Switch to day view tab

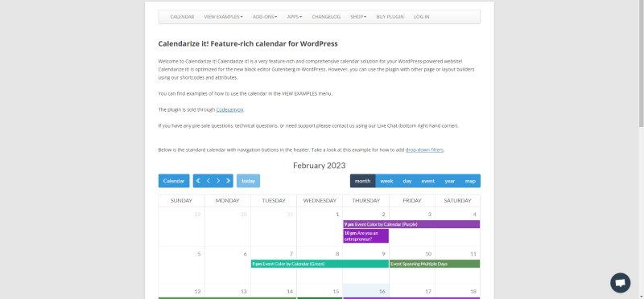407,181
